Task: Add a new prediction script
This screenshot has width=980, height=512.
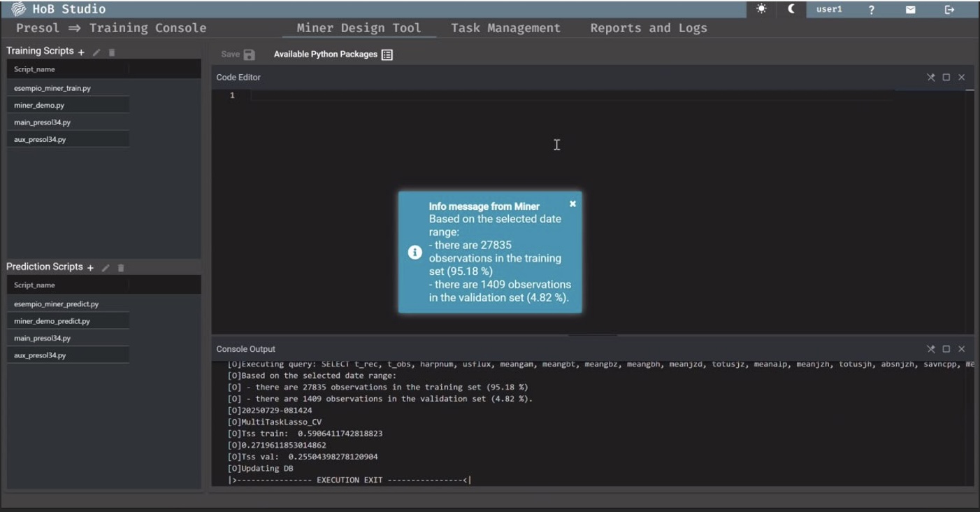Action: click(x=90, y=267)
